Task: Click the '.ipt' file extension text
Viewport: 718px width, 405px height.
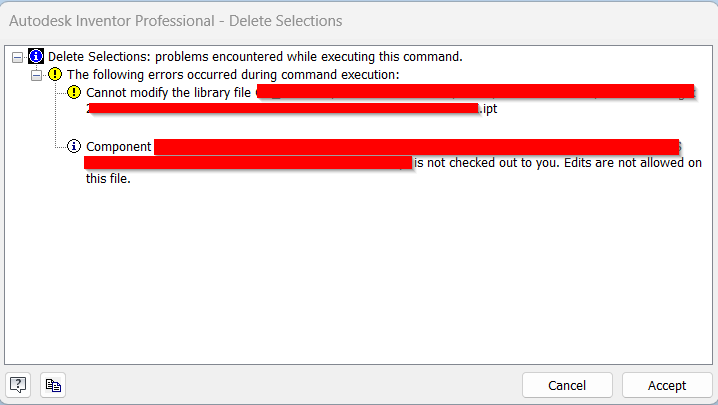Action: 487,109
